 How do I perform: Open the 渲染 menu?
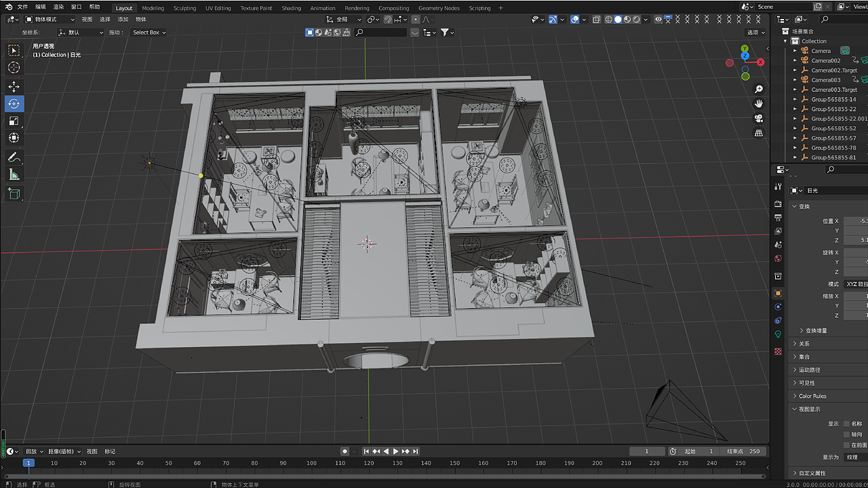(58, 7)
